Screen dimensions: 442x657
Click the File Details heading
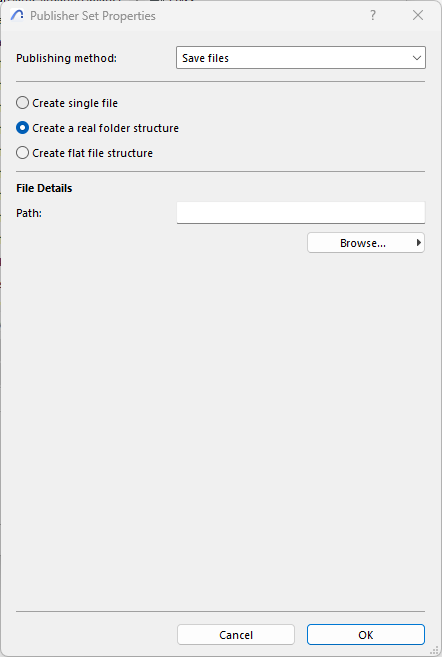point(44,188)
